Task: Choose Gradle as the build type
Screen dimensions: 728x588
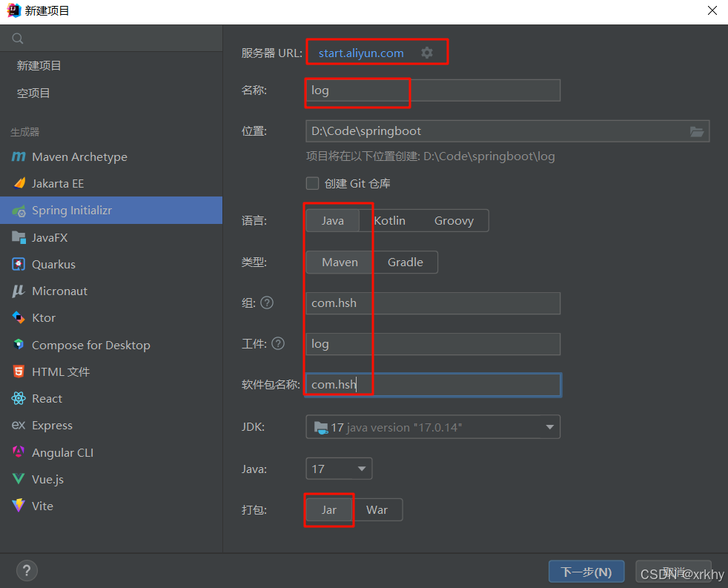Action: pyautogui.click(x=406, y=262)
